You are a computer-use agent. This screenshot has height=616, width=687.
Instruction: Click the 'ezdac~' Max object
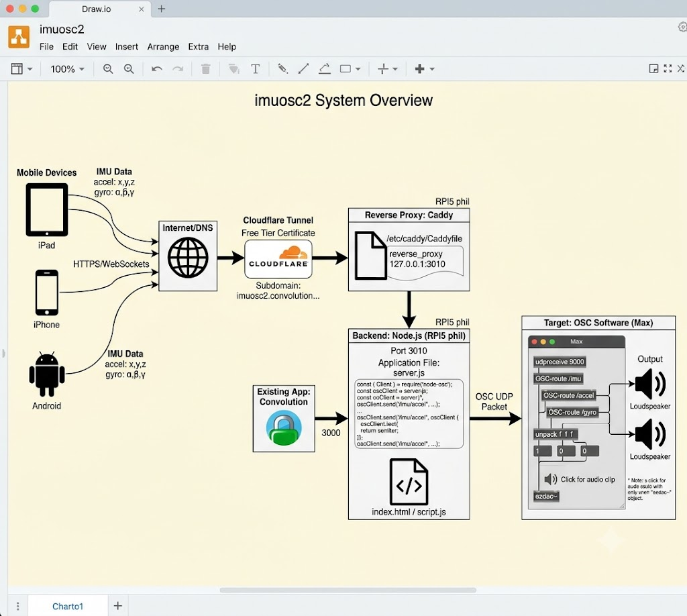pyautogui.click(x=546, y=497)
